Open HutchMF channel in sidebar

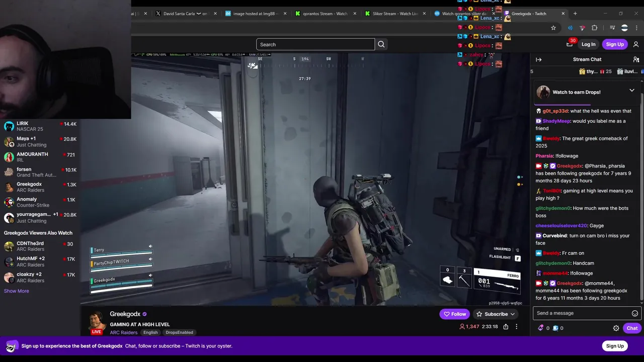(x=40, y=261)
